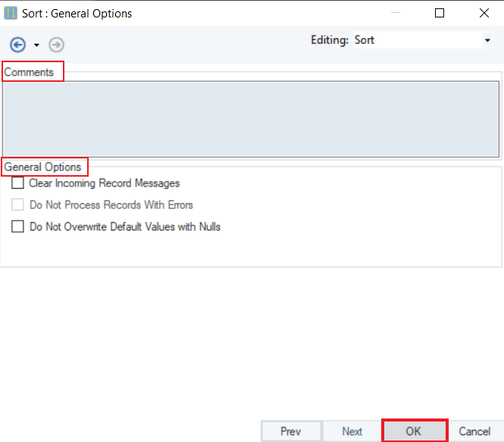The height and width of the screenshot is (442, 504).
Task: Check Do Not Process Records With Errors
Action: (17, 205)
